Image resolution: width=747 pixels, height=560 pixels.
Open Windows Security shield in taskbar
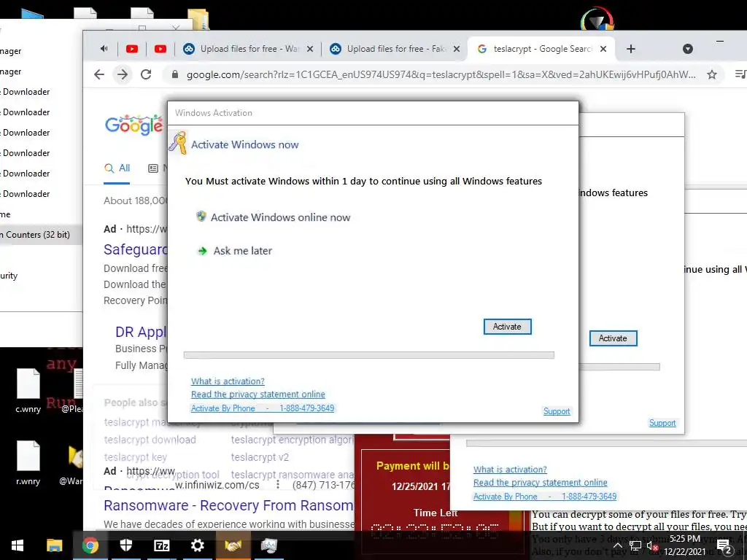pos(125,545)
